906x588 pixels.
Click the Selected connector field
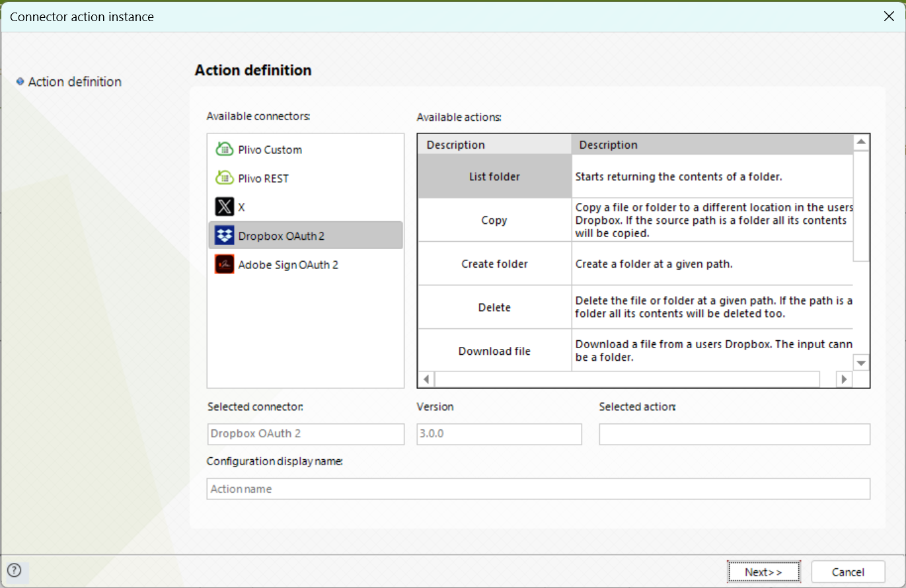tap(305, 434)
